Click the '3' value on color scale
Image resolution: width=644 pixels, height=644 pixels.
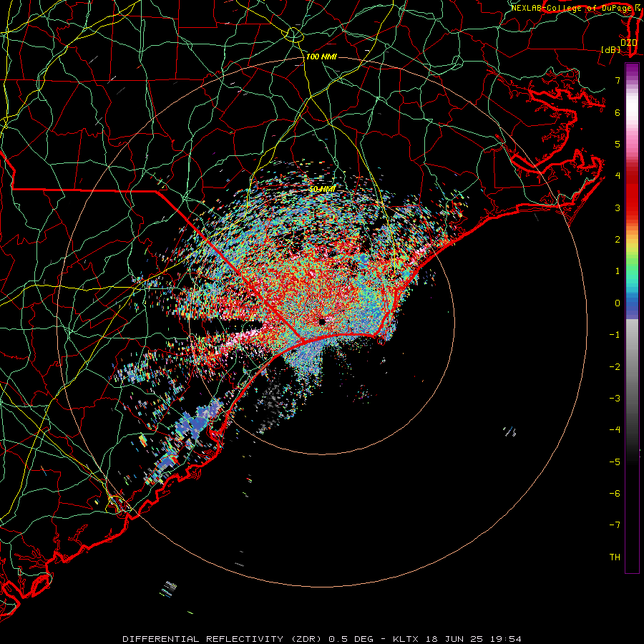pyautogui.click(x=618, y=208)
